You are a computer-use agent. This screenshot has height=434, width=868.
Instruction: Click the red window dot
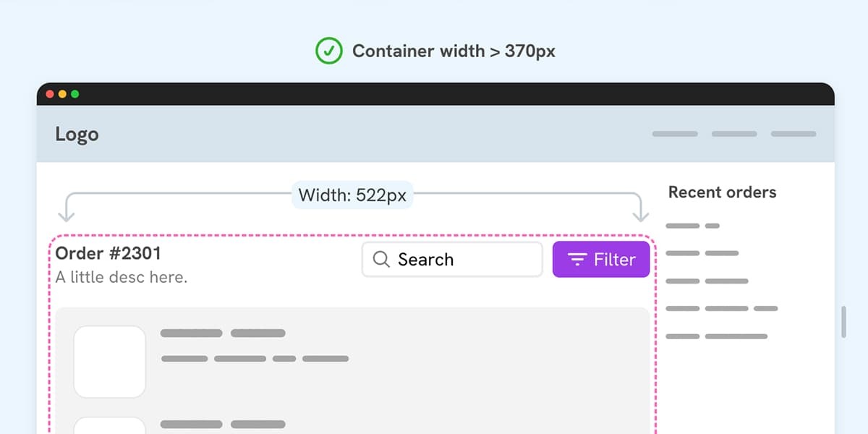(x=50, y=94)
